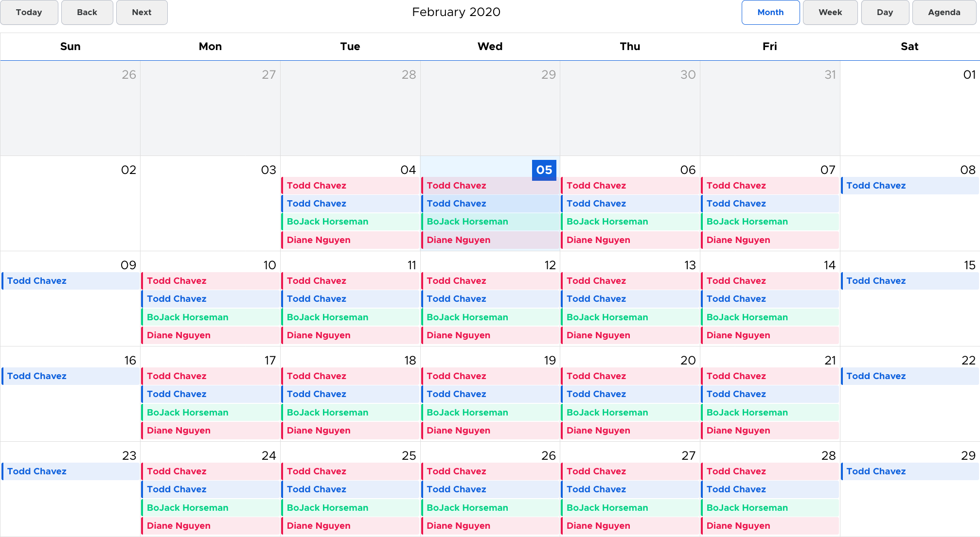Screen dimensions: 980x537
Task: Switch to Day view tab
Action: [885, 12]
